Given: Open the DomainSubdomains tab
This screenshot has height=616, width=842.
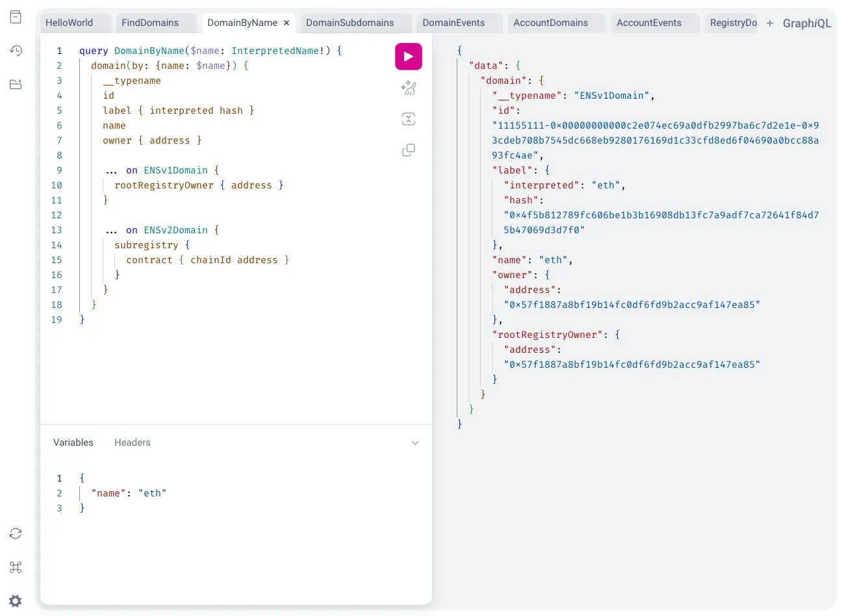Looking at the screenshot, I should point(350,23).
